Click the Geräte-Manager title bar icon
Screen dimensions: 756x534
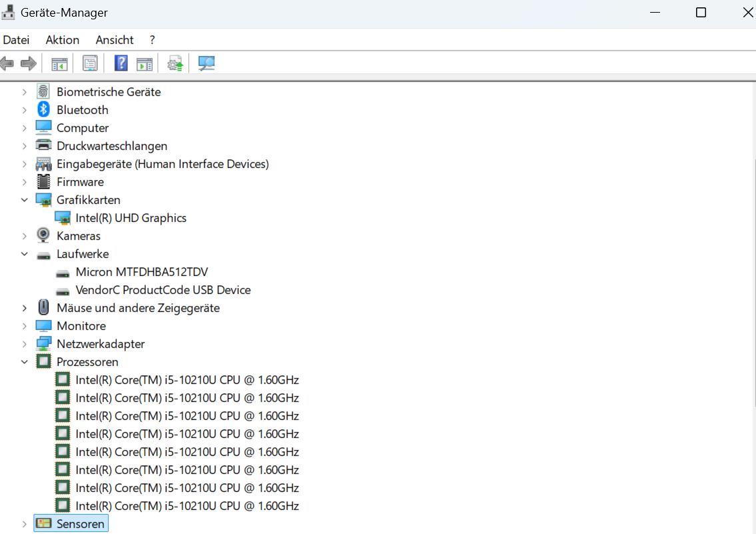[x=8, y=12]
